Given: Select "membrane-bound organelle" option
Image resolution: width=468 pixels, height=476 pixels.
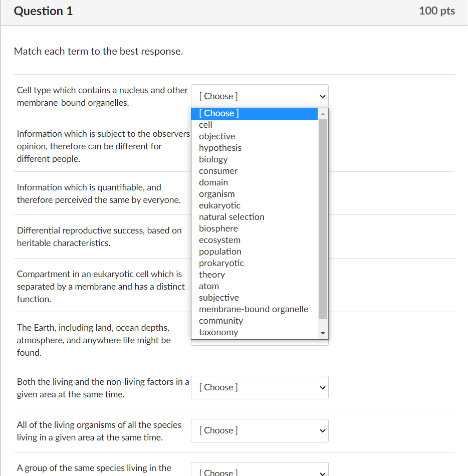Looking at the screenshot, I should [254, 309].
